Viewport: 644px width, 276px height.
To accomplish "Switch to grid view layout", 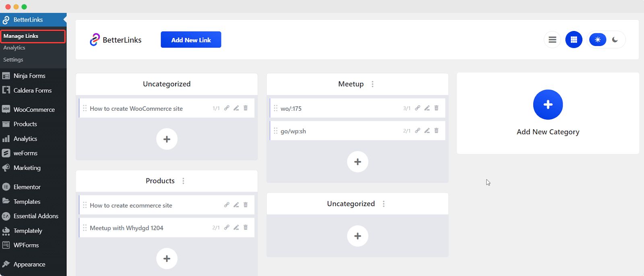I will pos(574,40).
